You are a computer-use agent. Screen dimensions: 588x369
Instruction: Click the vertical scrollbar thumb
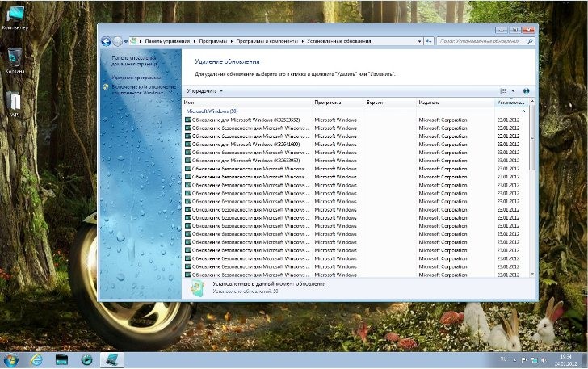(532, 137)
